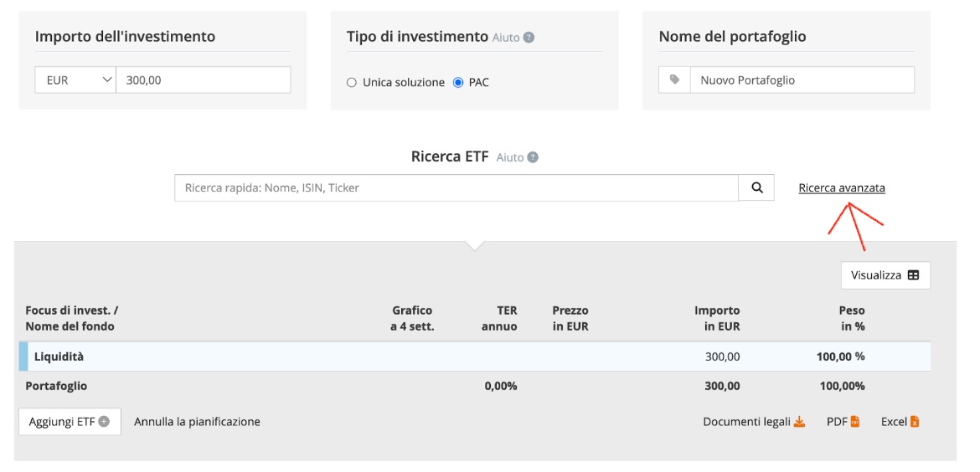Open the Visualizza table view options
Viewport: 980px width, 472px height.
point(885,275)
